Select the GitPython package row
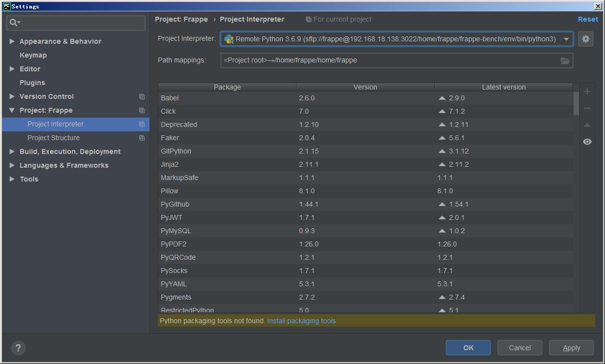Viewport: 605px width, 364px height. 365,151
